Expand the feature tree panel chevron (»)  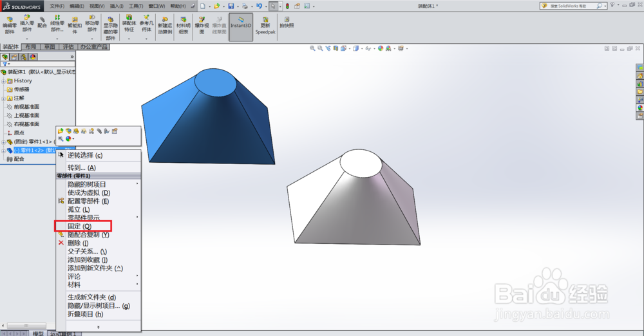point(72,57)
